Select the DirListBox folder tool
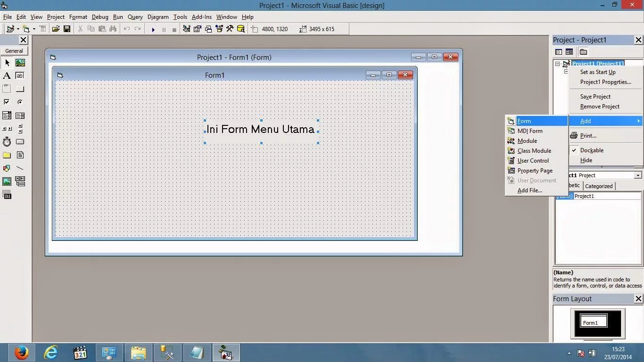This screenshot has height=362, width=644. point(7,155)
